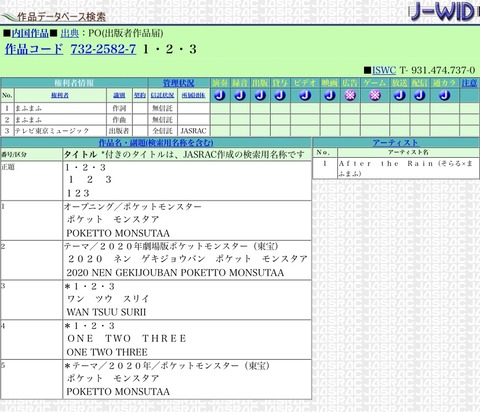The width and height of the screenshot is (480, 412).
Task: Click the 契約 column header link
Action: tap(140, 95)
